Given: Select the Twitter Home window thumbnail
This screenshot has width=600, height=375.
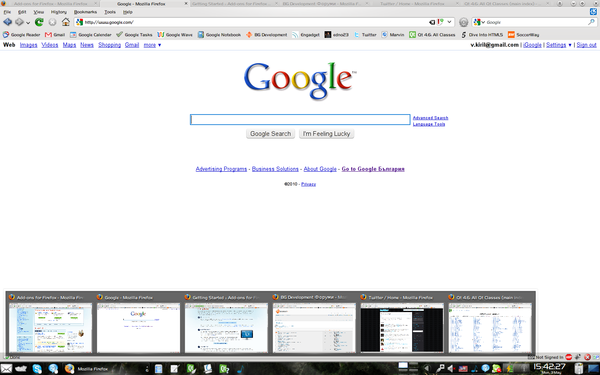Looking at the screenshot, I should click(x=402, y=322).
